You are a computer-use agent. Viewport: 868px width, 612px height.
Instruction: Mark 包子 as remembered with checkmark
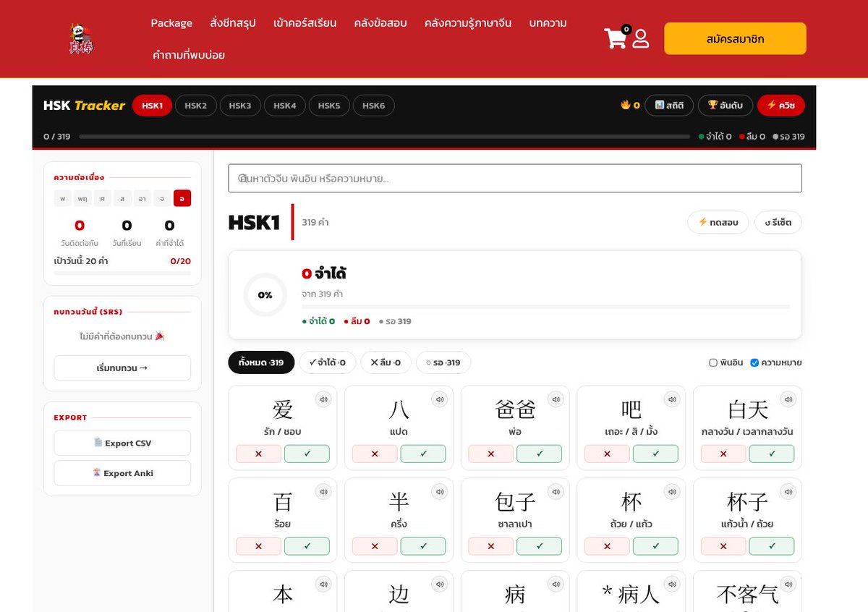(540, 546)
